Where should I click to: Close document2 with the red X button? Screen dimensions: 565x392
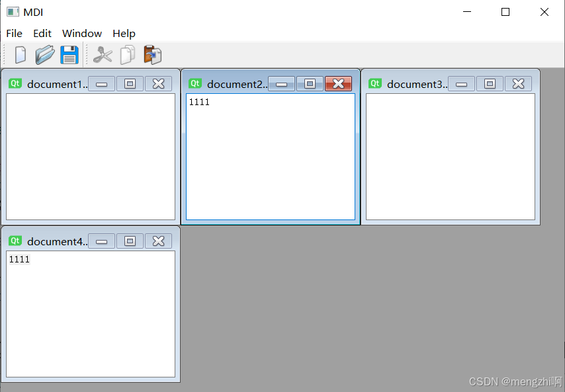pyautogui.click(x=338, y=84)
